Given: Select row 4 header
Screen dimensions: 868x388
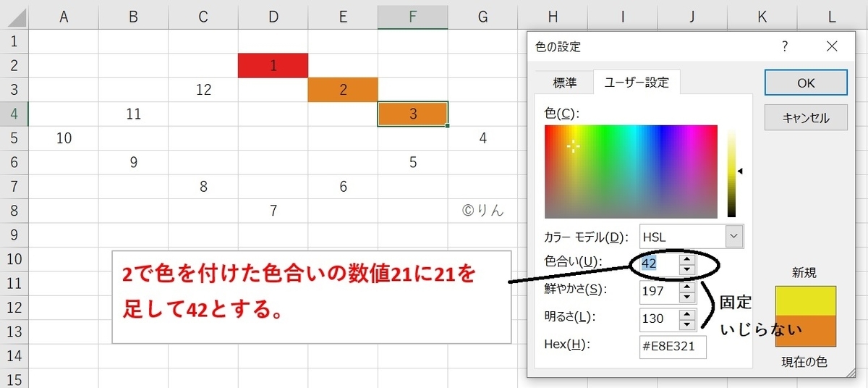Looking at the screenshot, I should 14,114.
